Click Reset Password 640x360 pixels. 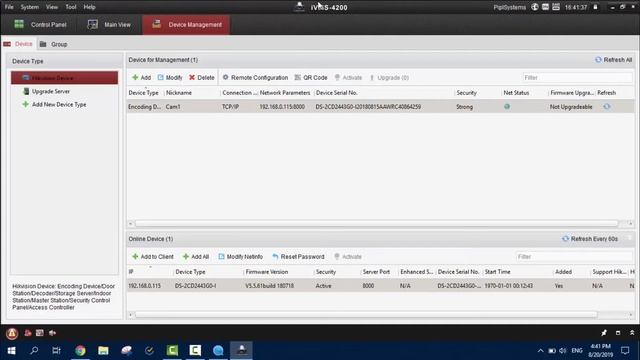pos(298,257)
